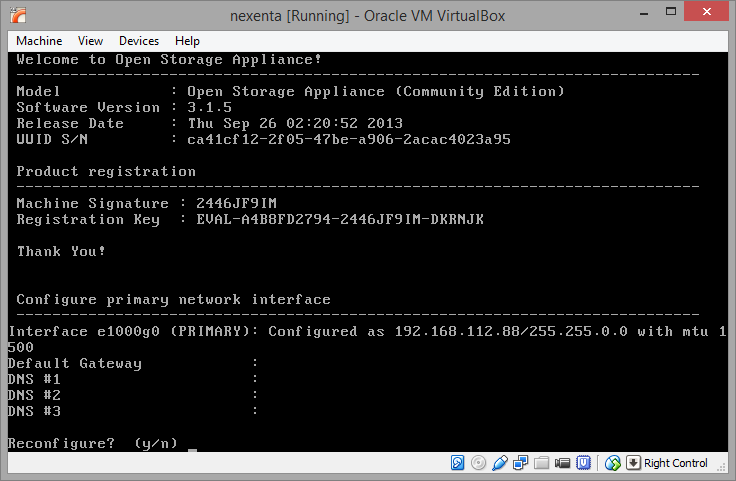Image resolution: width=736 pixels, height=481 pixels.
Task: Click the 'Product registration' heading
Action: point(106,171)
